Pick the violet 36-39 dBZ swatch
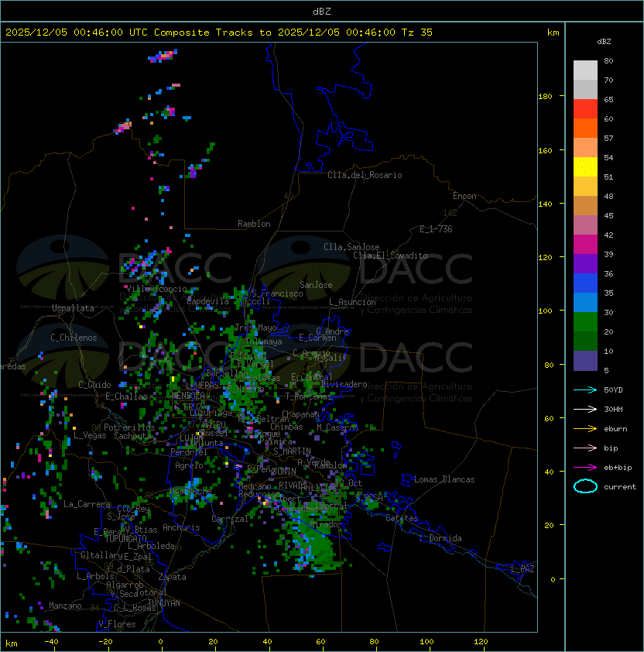644x652 pixels. [x=585, y=263]
